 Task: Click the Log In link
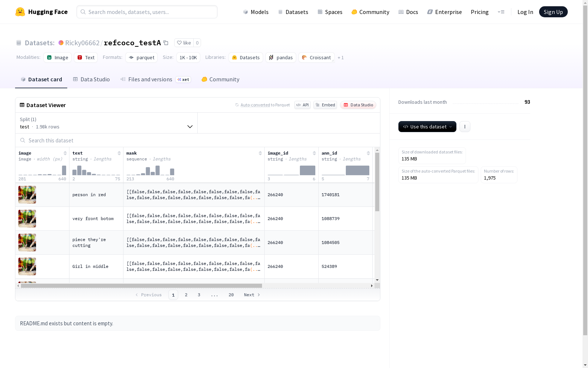525,12
